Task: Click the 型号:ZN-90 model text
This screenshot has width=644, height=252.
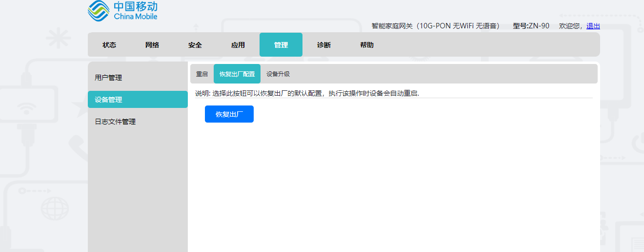Action: 531,26
